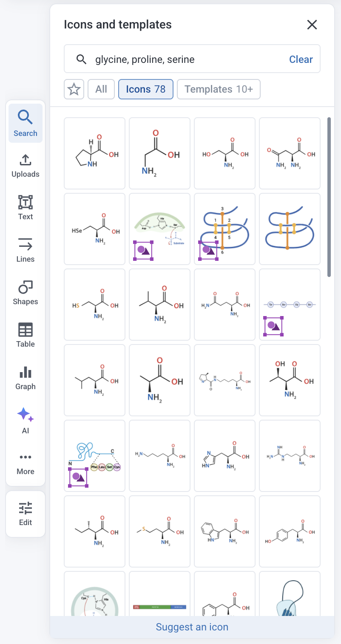Insert a Table from sidebar
Image resolution: width=341 pixels, height=644 pixels.
click(26, 336)
